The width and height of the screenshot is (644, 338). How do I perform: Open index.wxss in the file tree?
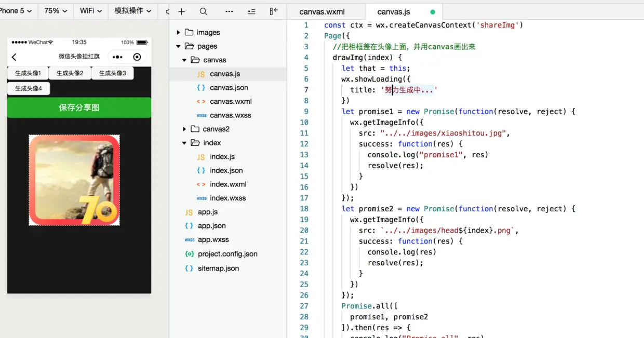(x=228, y=198)
